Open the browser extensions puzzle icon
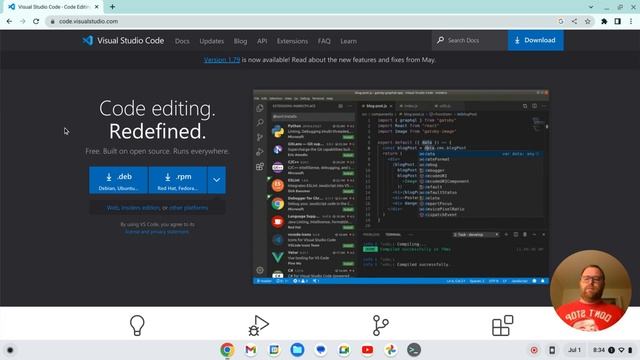The height and width of the screenshot is (360, 640). (x=604, y=21)
